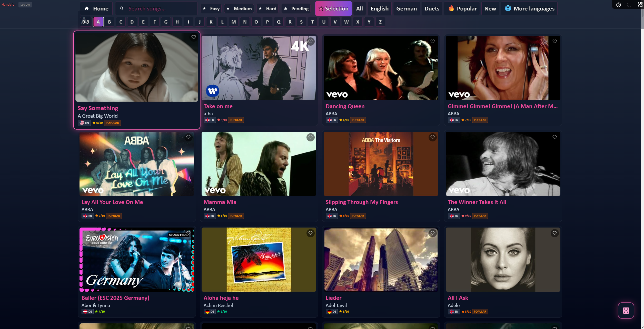Click the house icon next to Home
This screenshot has height=329, width=644.
tap(87, 8)
